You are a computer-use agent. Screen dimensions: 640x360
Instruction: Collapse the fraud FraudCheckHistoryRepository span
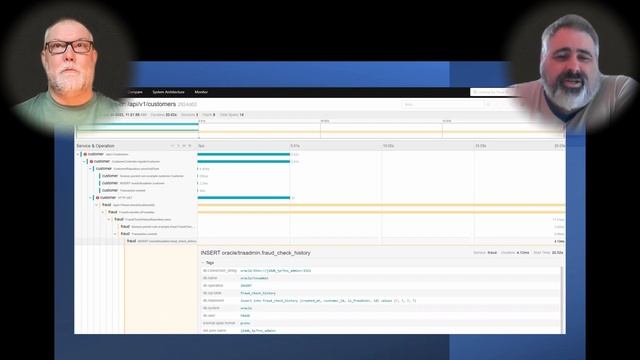109,219
